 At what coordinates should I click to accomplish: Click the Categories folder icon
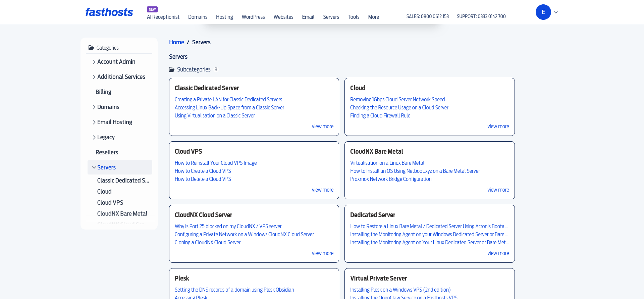(x=91, y=48)
